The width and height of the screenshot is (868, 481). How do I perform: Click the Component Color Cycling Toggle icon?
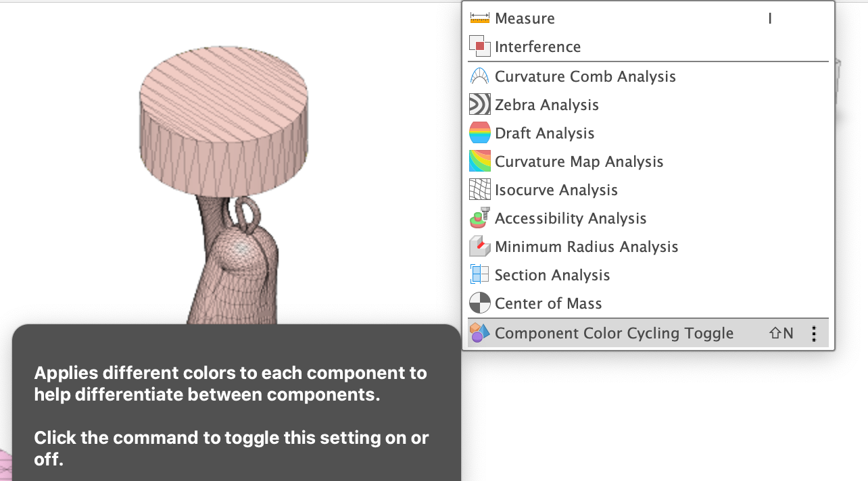pyautogui.click(x=479, y=332)
